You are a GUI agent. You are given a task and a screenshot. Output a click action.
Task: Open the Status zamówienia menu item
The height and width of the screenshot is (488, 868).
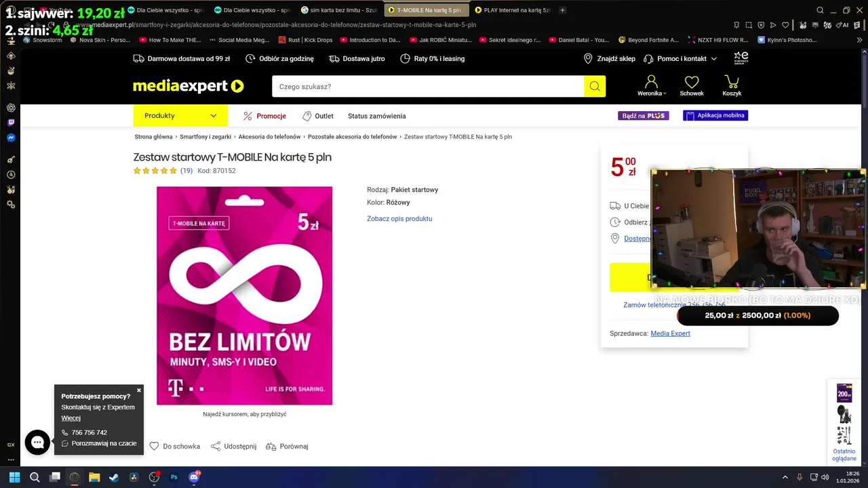click(376, 116)
